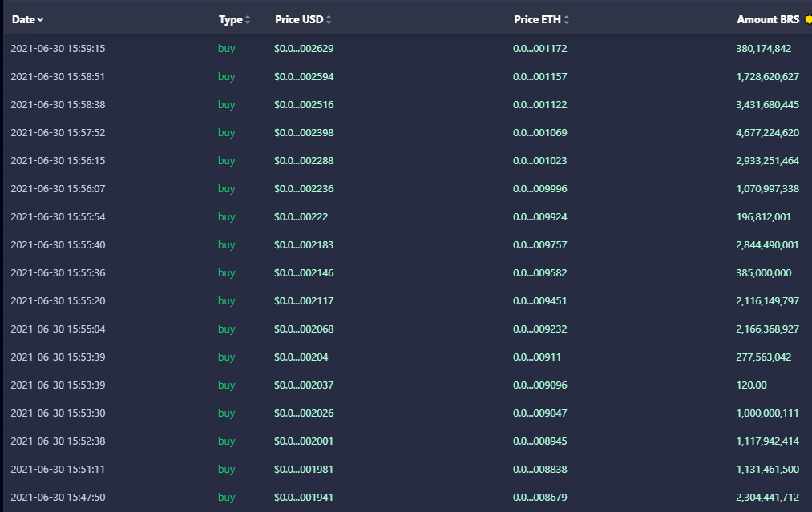Select the date 2021-06-30 15:55:36
This screenshot has width=812, height=512.
[58, 272]
